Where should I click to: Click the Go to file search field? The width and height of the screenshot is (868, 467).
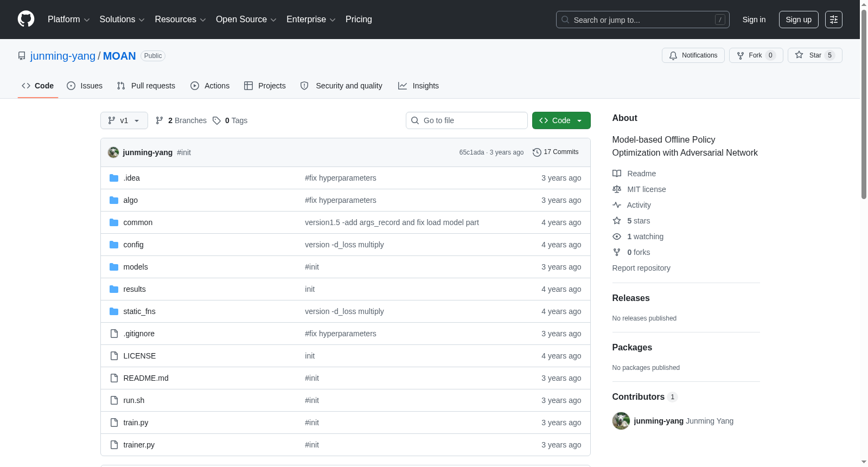(x=467, y=120)
